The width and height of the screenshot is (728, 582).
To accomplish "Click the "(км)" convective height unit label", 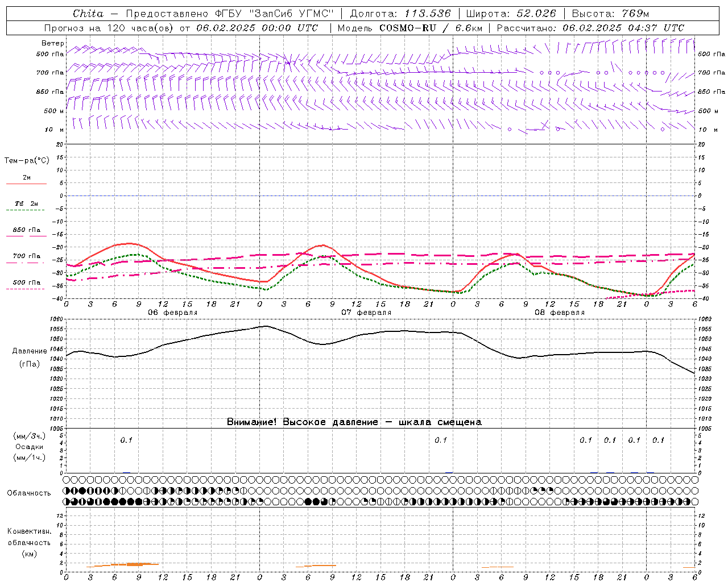I will [29, 554].
